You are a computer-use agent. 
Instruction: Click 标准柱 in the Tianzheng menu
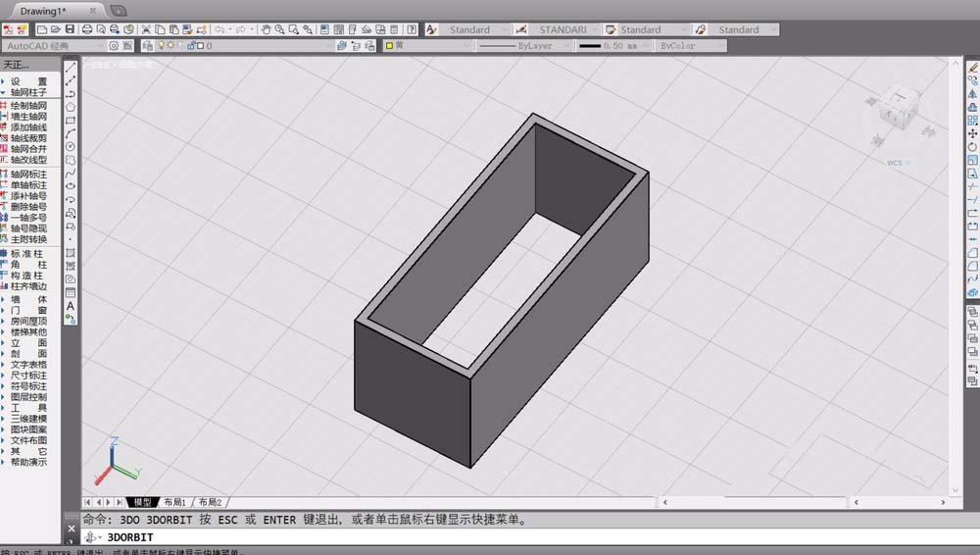click(x=28, y=253)
